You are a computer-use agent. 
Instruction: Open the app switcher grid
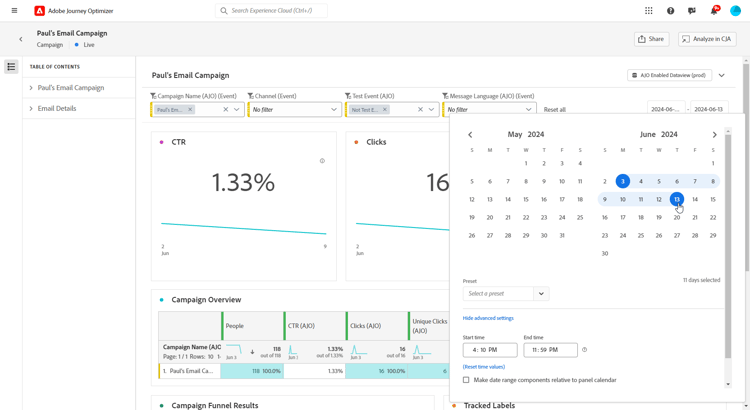coord(649,11)
